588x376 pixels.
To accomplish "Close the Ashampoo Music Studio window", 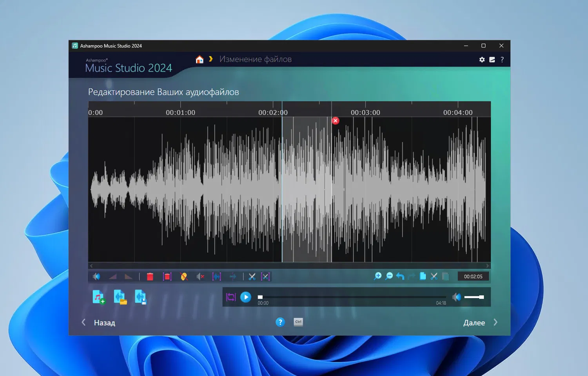I will [501, 46].
